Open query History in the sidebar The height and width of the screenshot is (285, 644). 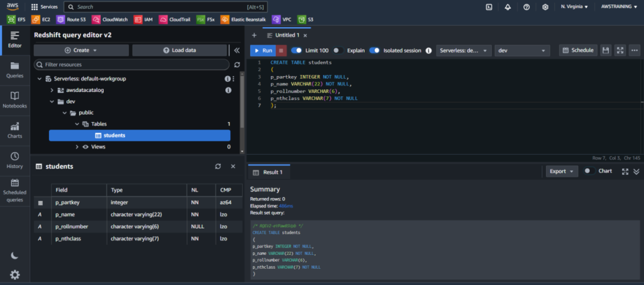[14, 160]
